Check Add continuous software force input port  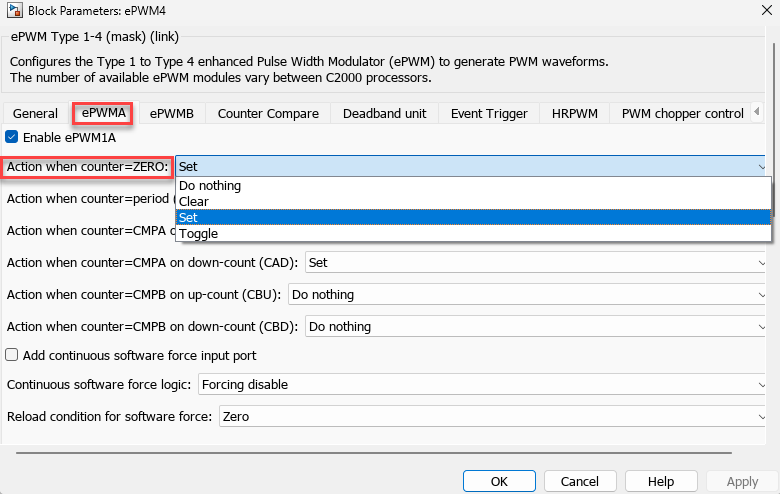pos(12,354)
